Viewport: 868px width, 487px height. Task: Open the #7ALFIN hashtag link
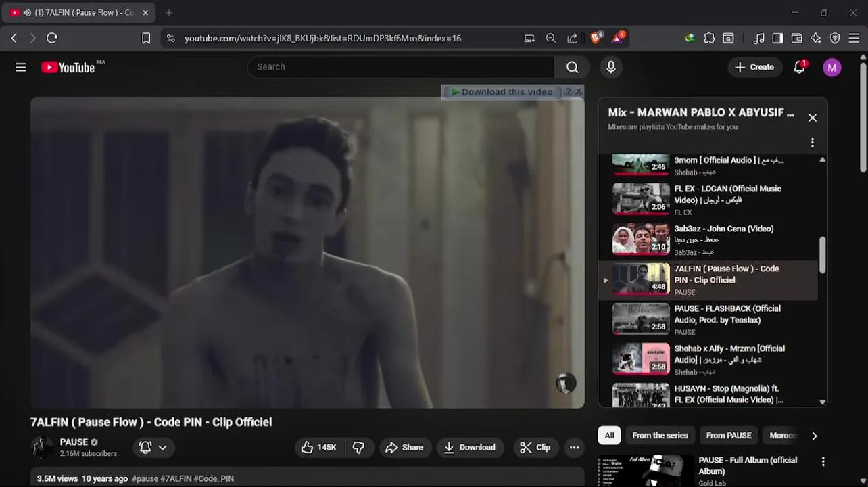(175, 478)
